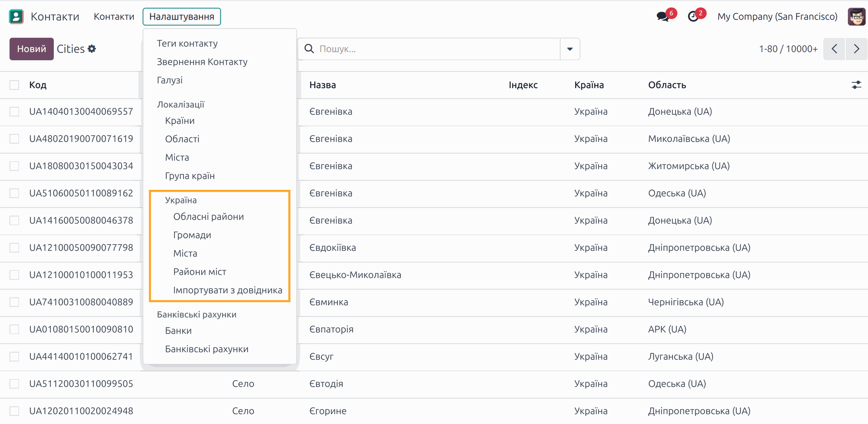
Task: Open the My Company (San Francisco) switcher
Action: tap(777, 17)
